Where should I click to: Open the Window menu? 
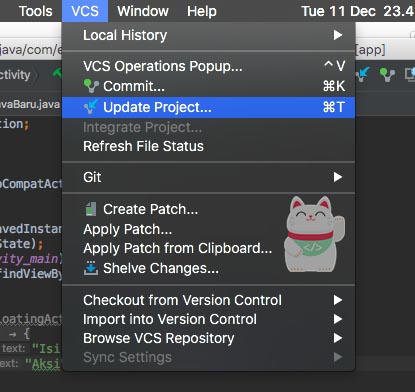143,11
